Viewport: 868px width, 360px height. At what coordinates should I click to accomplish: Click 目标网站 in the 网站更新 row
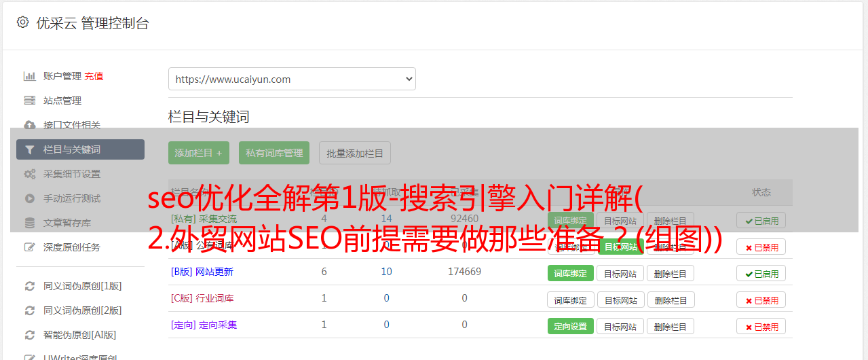[620, 273]
